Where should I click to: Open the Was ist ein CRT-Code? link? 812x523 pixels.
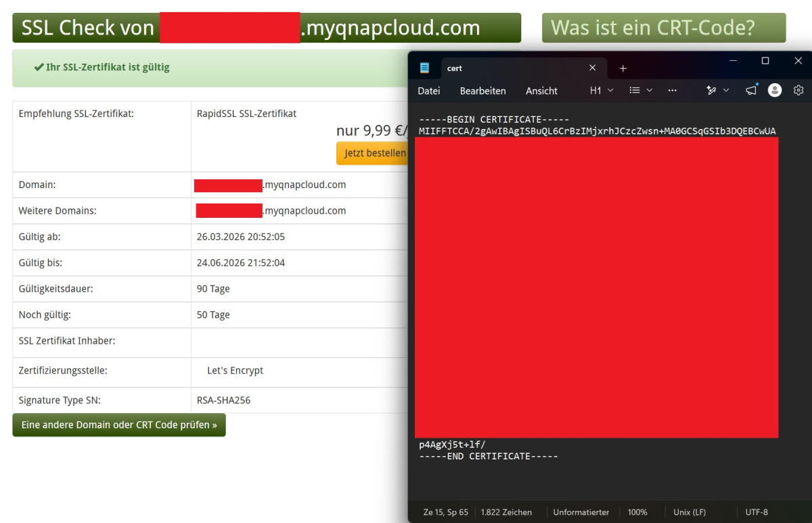point(664,28)
